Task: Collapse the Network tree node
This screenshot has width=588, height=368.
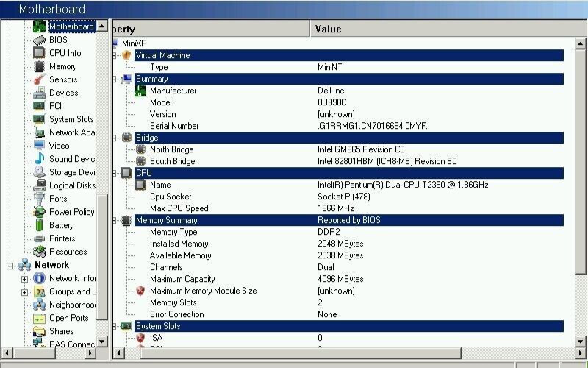Action: [10, 266]
